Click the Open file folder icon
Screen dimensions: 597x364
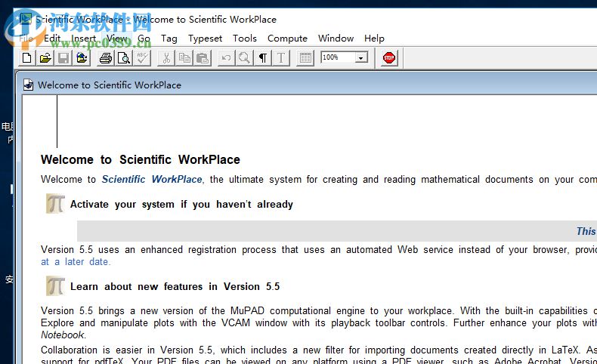tap(45, 58)
